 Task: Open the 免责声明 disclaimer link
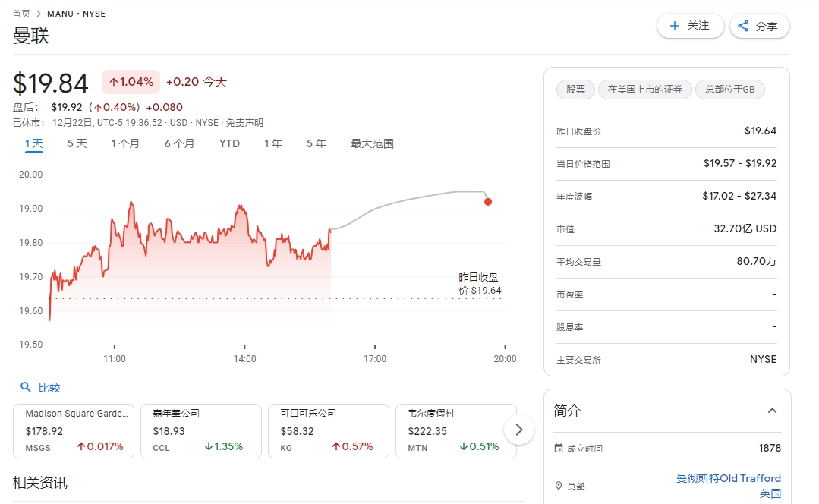(244, 123)
